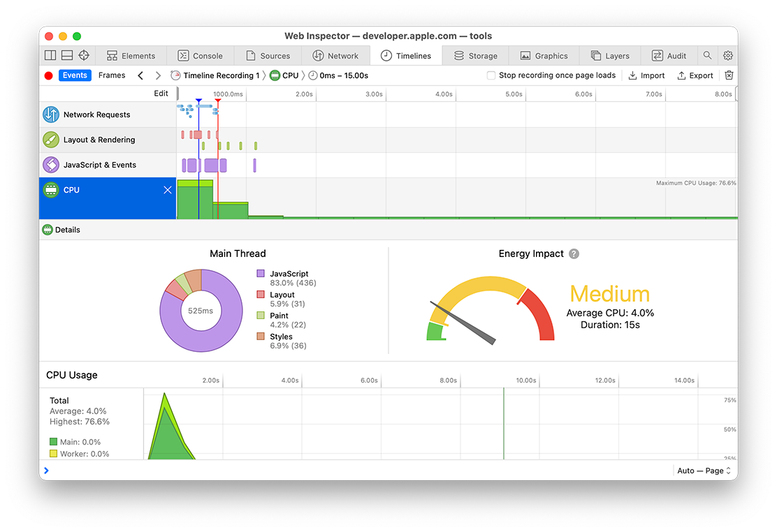Select the JavaScript & Events timeline row
Image resolution: width=777 pixels, height=532 pixels.
[x=100, y=165]
